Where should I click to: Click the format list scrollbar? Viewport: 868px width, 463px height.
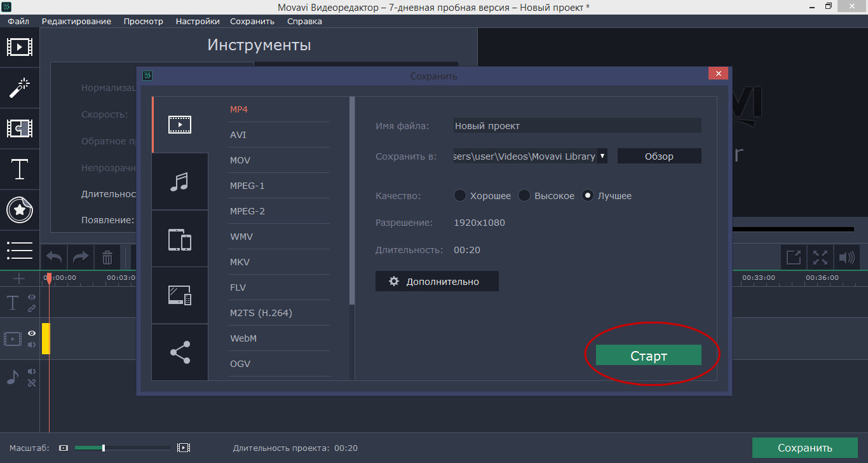coord(352,201)
